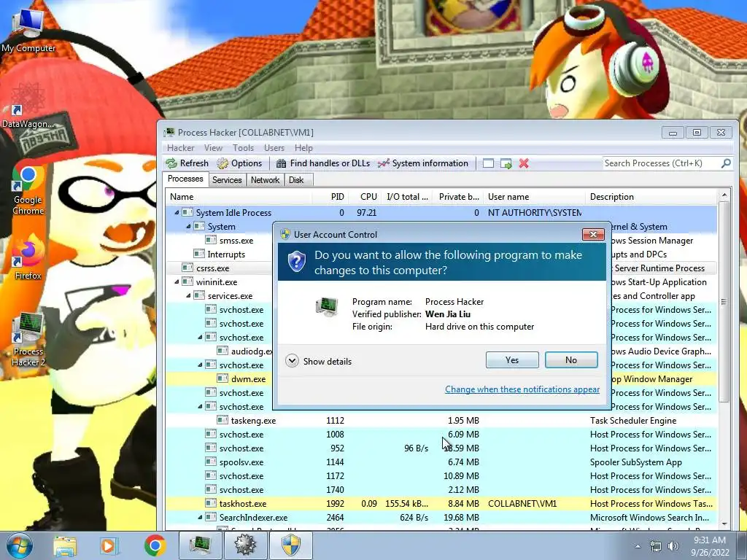Click the UAC shield taskbar button
This screenshot has height=560, width=747.
click(290, 545)
